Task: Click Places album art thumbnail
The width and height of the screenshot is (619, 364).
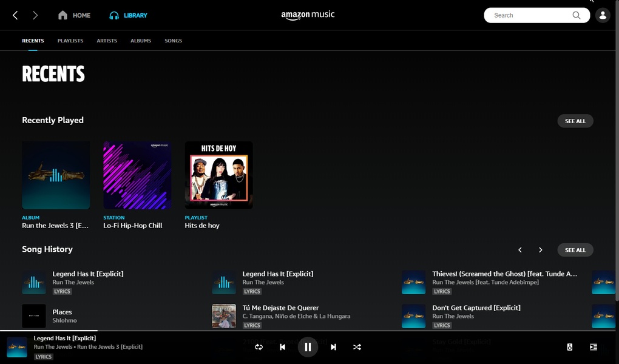Action: (34, 316)
